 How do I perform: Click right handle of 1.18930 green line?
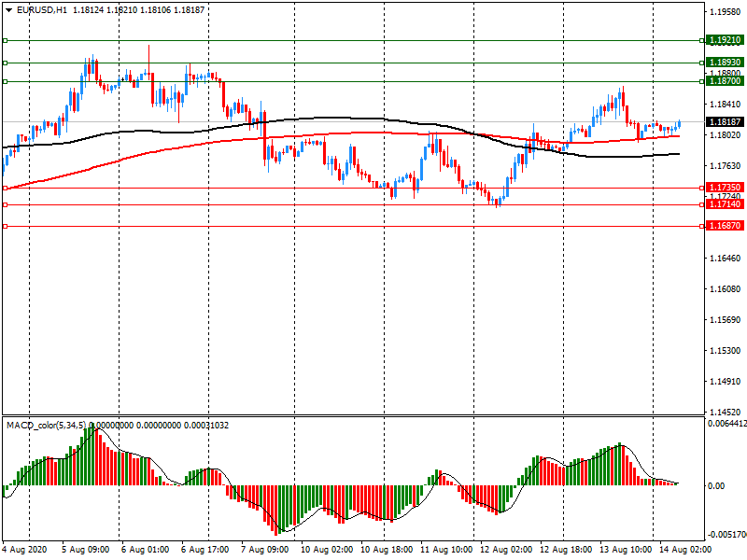[x=701, y=63]
